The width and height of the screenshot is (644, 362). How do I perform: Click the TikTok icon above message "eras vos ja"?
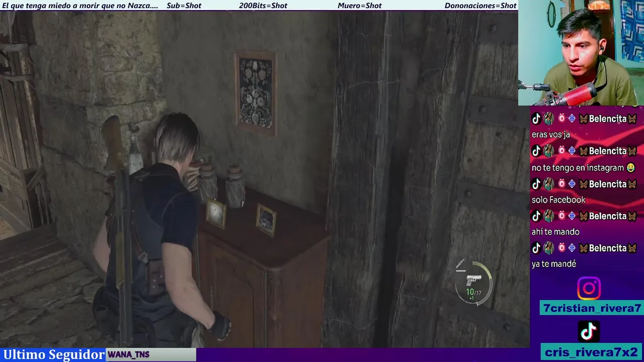pos(536,119)
